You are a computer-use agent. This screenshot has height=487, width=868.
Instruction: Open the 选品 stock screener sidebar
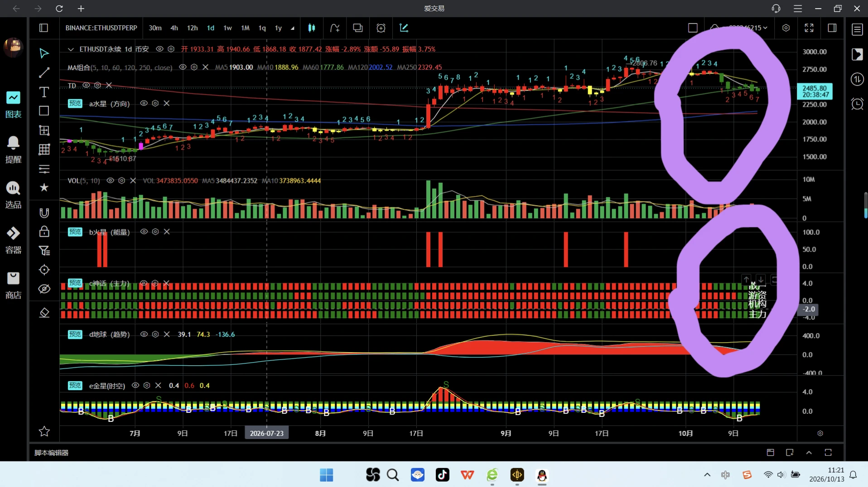point(13,195)
